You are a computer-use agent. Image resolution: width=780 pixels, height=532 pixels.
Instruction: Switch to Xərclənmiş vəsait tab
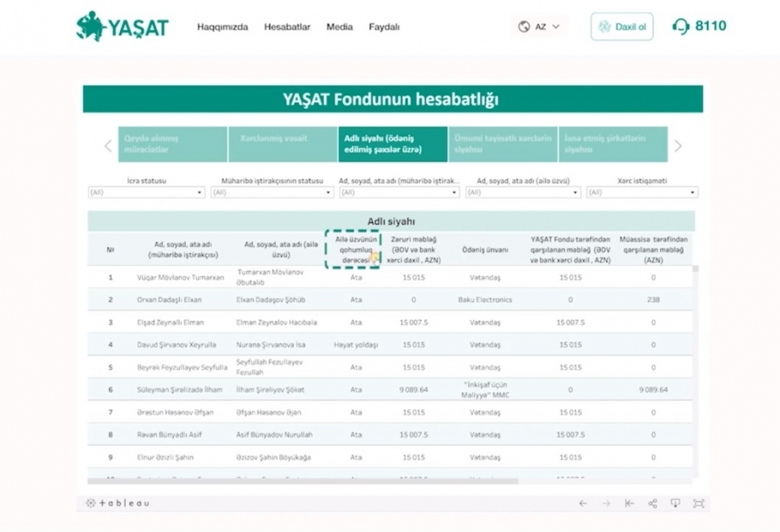coord(282,144)
